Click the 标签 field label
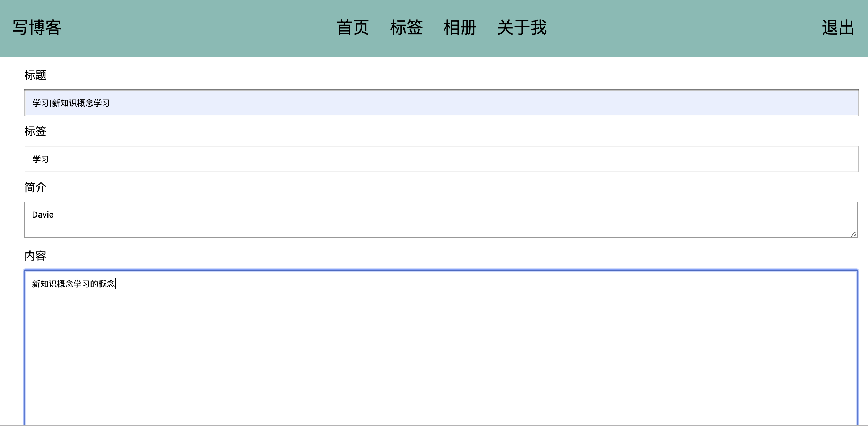 pyautogui.click(x=36, y=132)
